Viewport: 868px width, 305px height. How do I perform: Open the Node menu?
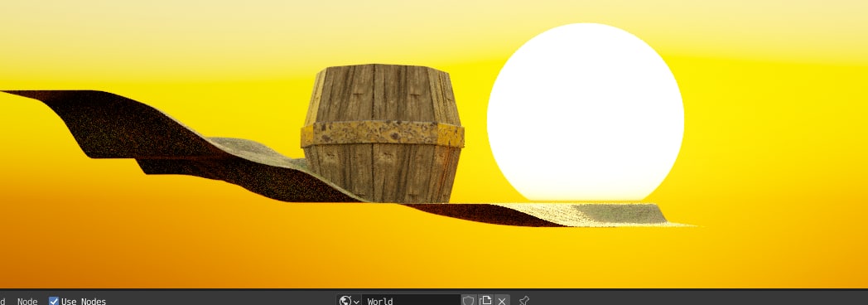click(x=27, y=301)
